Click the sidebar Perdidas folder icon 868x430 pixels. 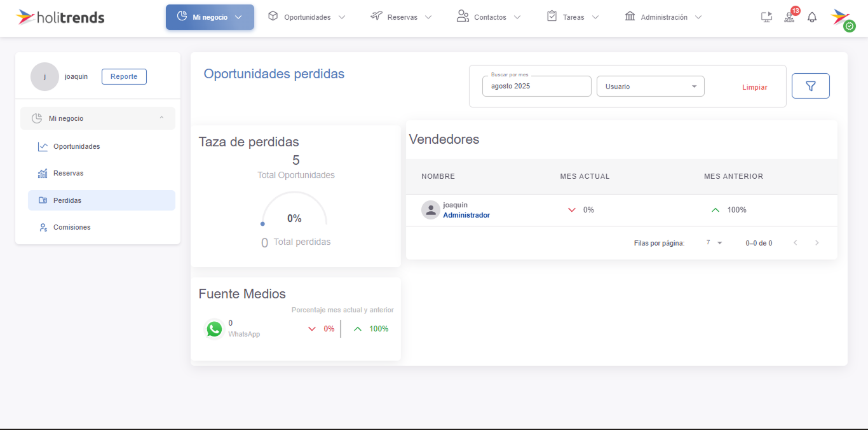tap(43, 200)
